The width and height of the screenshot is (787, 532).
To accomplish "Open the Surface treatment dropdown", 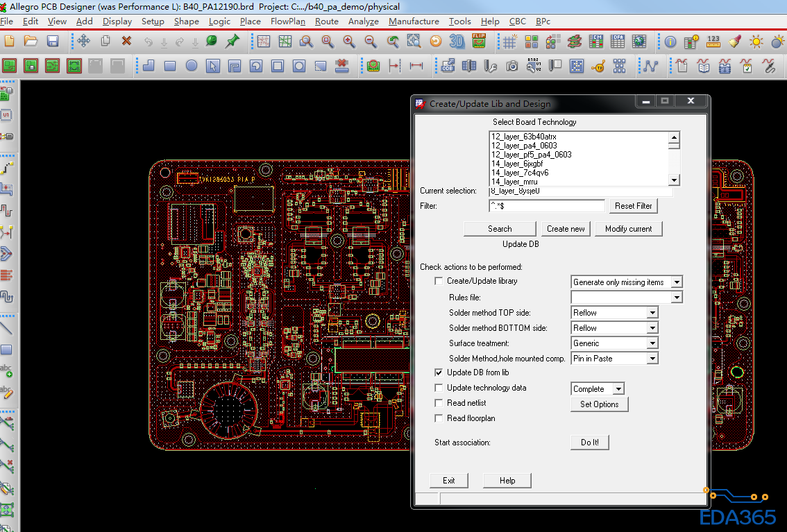I will click(652, 343).
